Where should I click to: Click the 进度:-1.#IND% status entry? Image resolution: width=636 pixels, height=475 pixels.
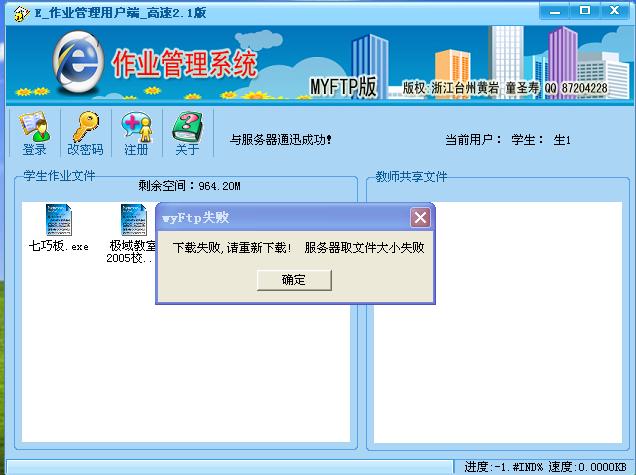click(x=503, y=467)
